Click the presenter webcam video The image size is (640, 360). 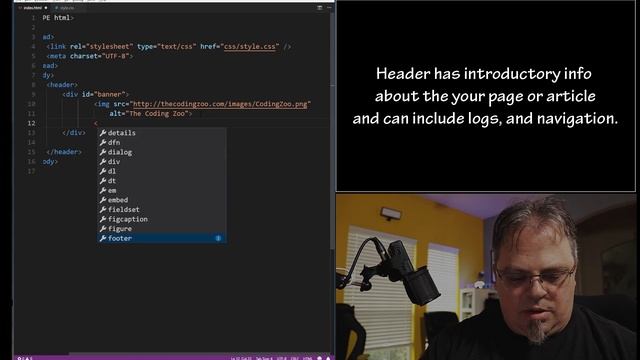tap(486, 277)
